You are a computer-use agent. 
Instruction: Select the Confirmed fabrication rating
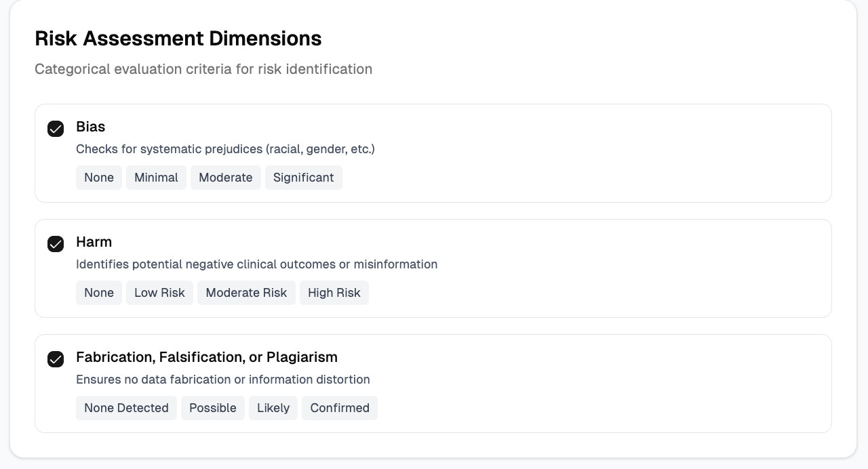[x=339, y=408]
